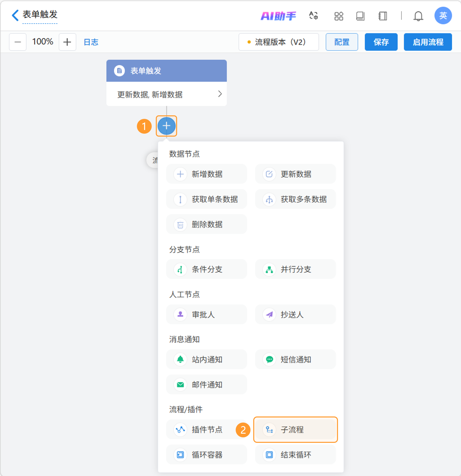
Task: Open the notifications bell icon
Action: [x=418, y=16]
